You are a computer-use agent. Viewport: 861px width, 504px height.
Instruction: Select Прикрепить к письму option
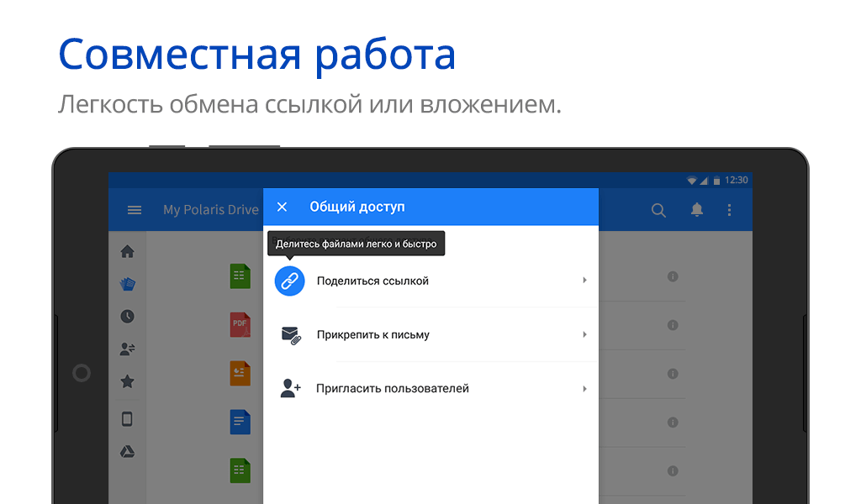[430, 334]
